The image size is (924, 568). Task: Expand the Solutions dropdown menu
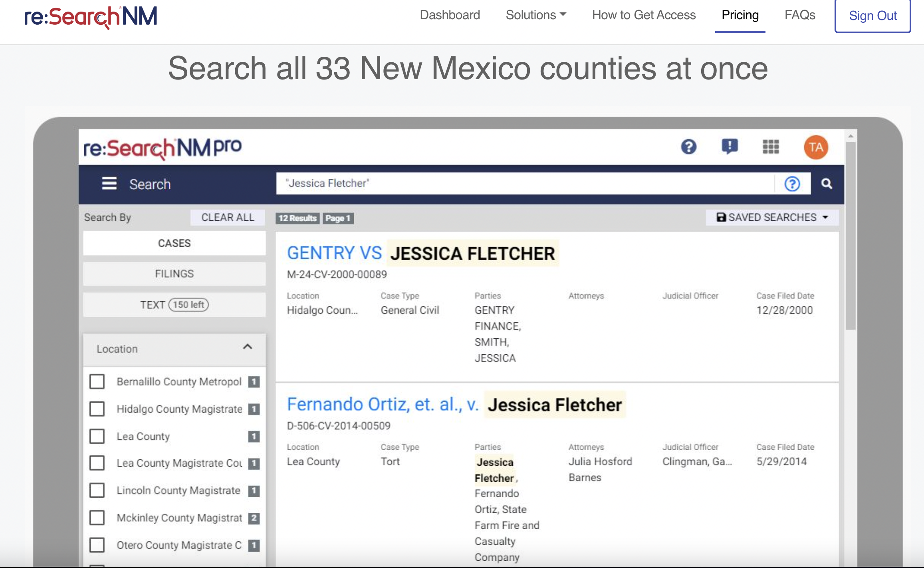click(536, 15)
